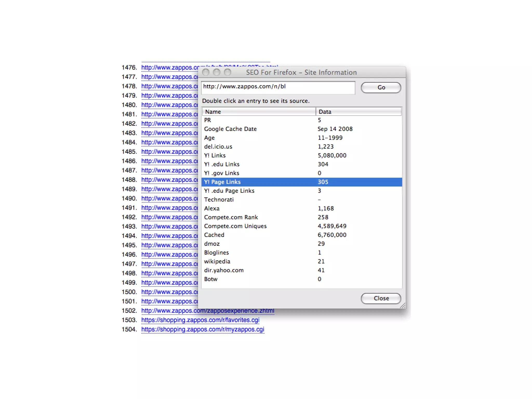532x399 pixels.
Task: Select the Compete.com Uniques row
Action: pos(301,226)
